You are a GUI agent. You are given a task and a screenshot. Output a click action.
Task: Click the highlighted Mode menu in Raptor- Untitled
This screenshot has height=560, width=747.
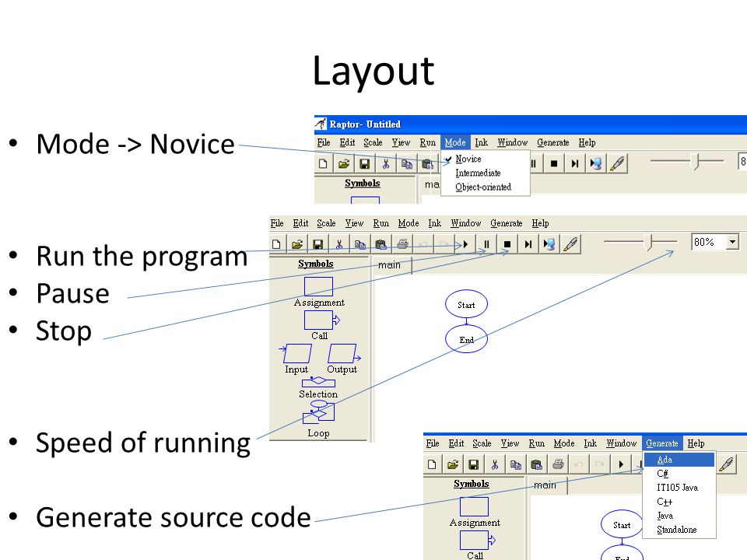[x=455, y=142]
